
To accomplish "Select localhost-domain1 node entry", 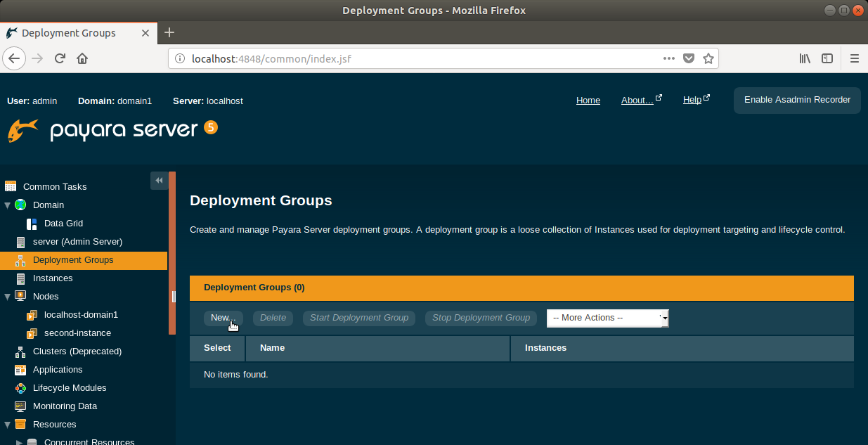I will pos(81,315).
